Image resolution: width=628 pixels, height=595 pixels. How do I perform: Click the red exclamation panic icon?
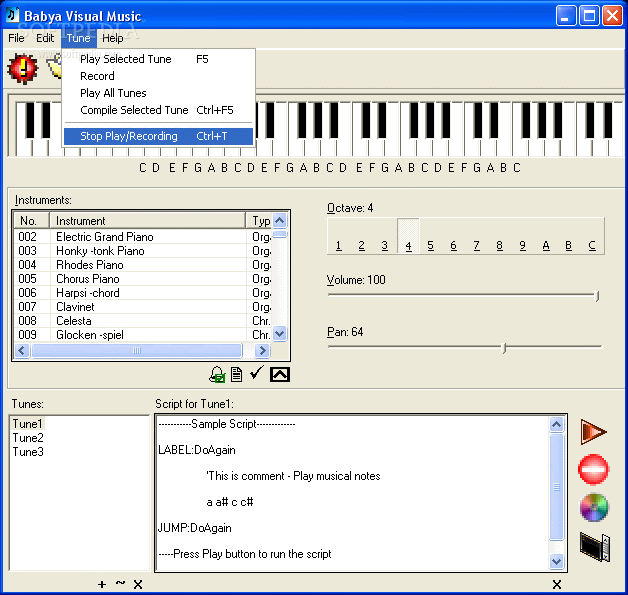tap(23, 68)
